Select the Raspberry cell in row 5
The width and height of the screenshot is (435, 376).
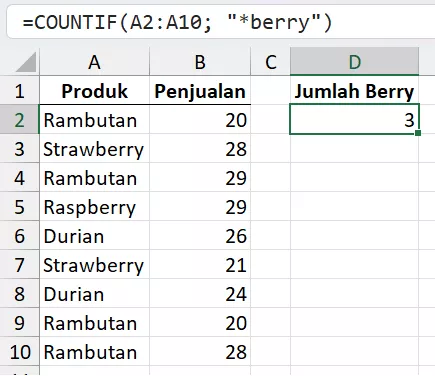point(94,207)
